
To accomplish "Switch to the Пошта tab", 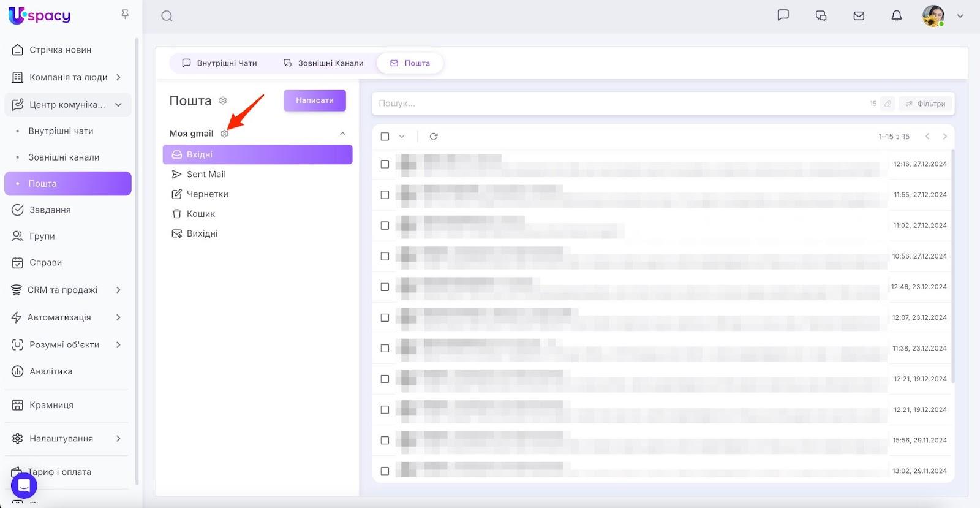I will [x=410, y=63].
